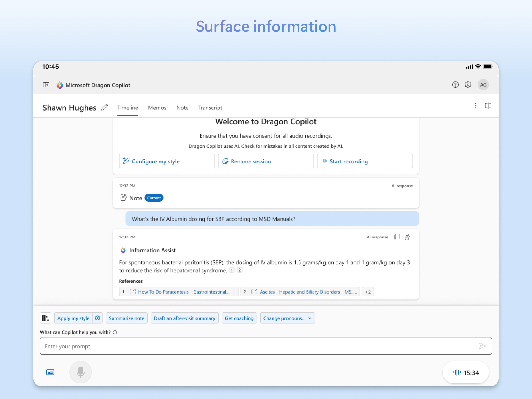
Task: Give feedback on Information Assist response
Action: pos(408,237)
